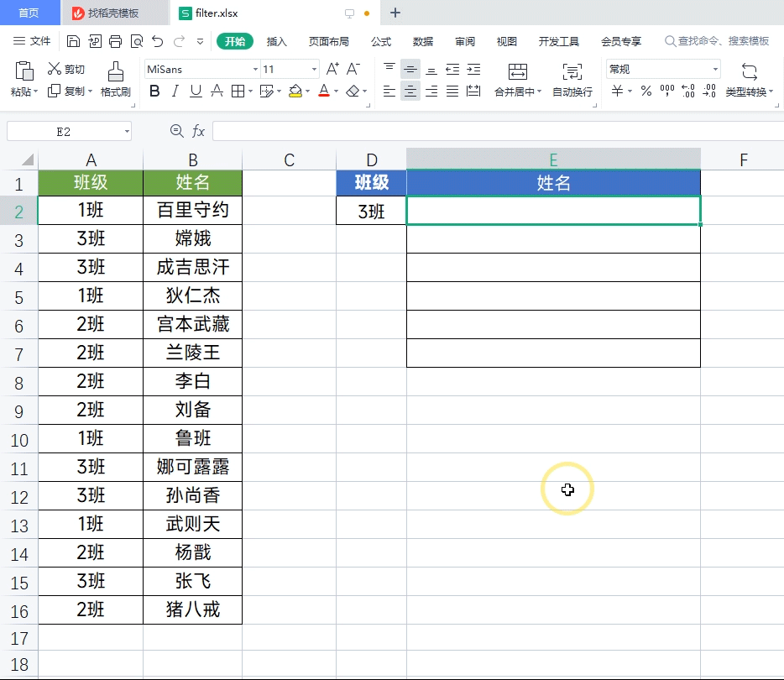Apply yellow fill color bucket

[x=295, y=91]
